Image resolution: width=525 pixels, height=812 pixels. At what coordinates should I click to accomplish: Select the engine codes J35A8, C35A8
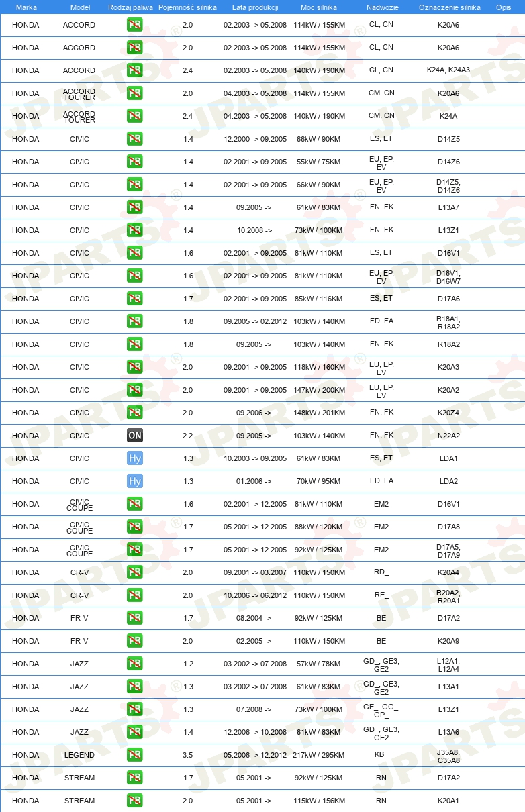[448, 756]
